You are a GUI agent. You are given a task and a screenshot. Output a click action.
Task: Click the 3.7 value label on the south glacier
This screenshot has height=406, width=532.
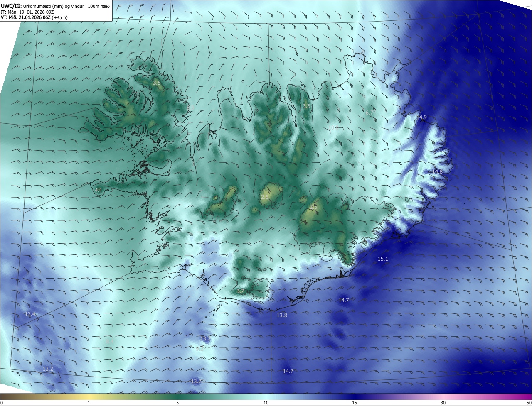pos(240,291)
